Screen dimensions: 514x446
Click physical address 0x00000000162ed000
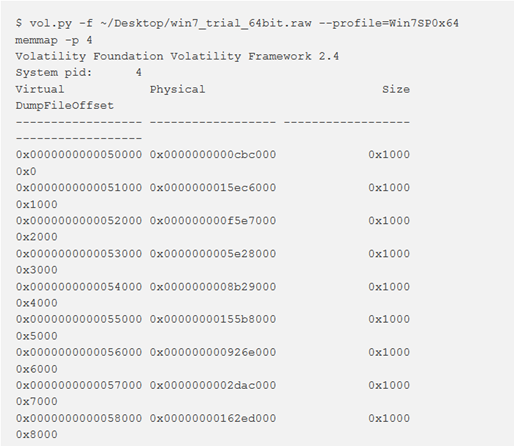[213, 418]
